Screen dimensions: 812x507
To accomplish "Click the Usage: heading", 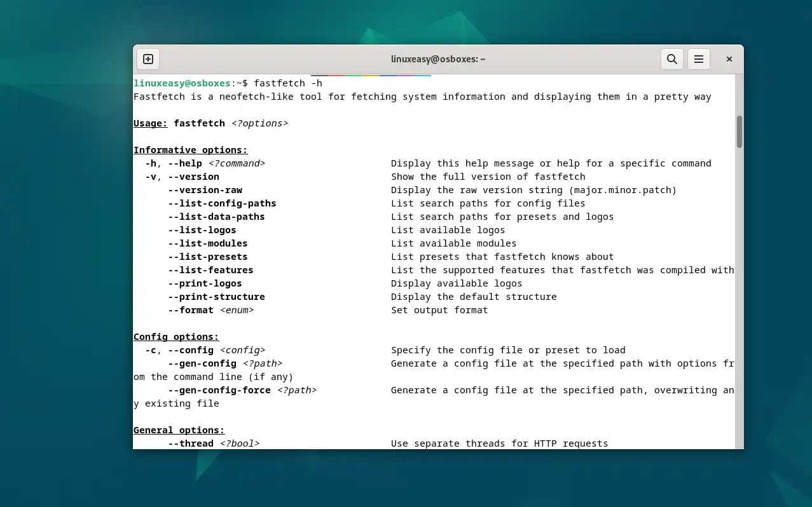I will click(151, 123).
